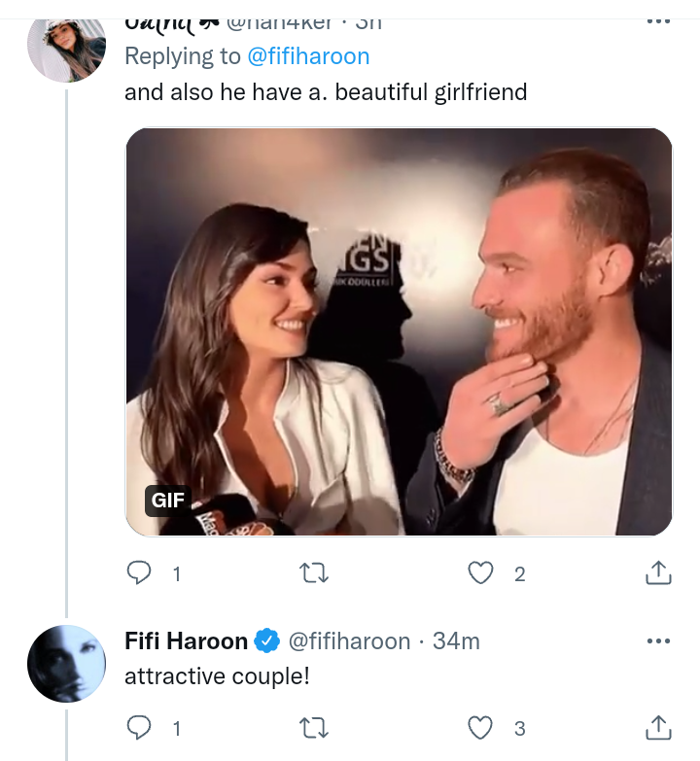This screenshot has width=700, height=761.
Task: Retweet Fifi Haroon's "attractive couple!" tweet
Action: point(316,726)
